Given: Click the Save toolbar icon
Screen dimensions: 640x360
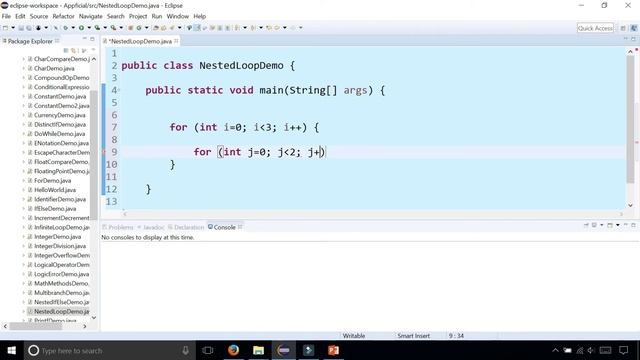Looking at the screenshot, I should click(21, 28).
